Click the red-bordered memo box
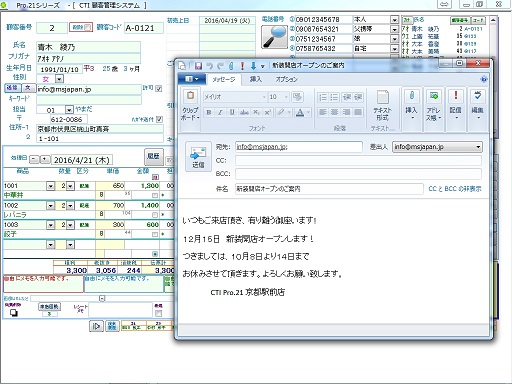The height and width of the screenshot is (384, 512). point(43,284)
